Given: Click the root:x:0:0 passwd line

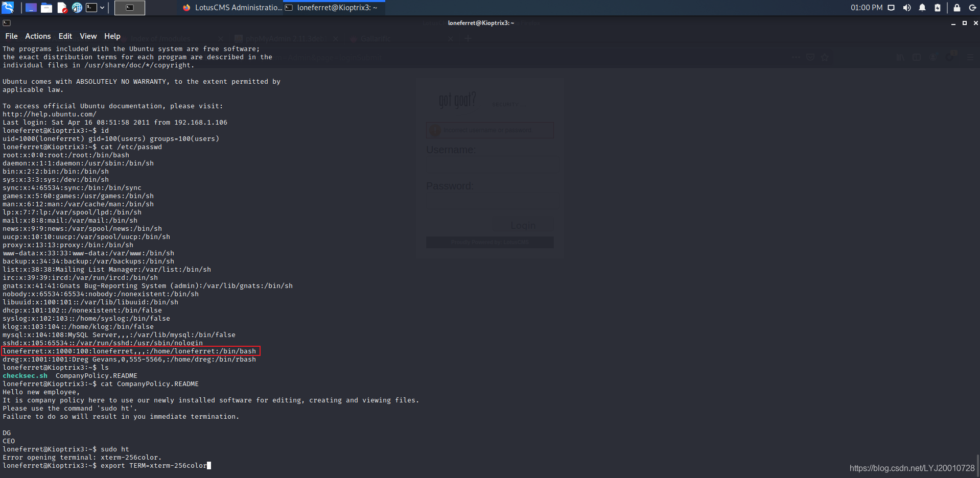Looking at the screenshot, I should tap(66, 155).
